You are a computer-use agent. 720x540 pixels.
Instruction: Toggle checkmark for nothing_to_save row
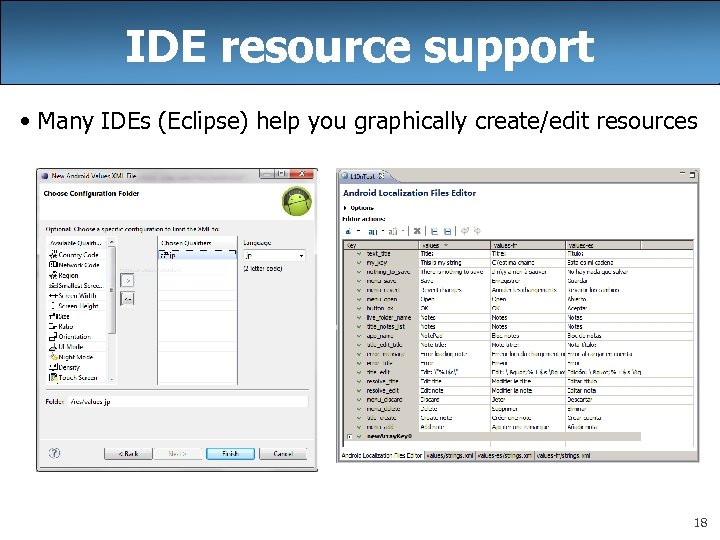pos(359,272)
